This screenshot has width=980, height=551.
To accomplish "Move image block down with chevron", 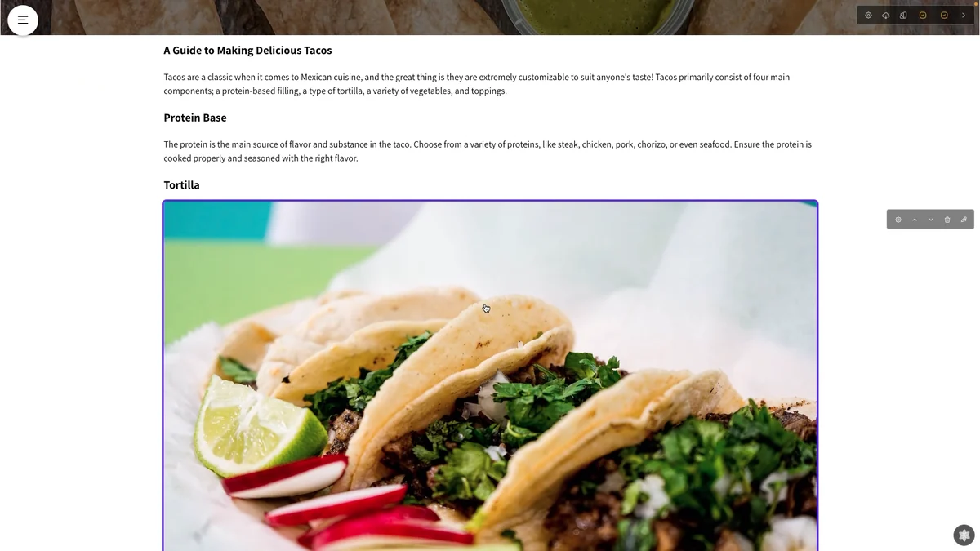I will coord(931,220).
